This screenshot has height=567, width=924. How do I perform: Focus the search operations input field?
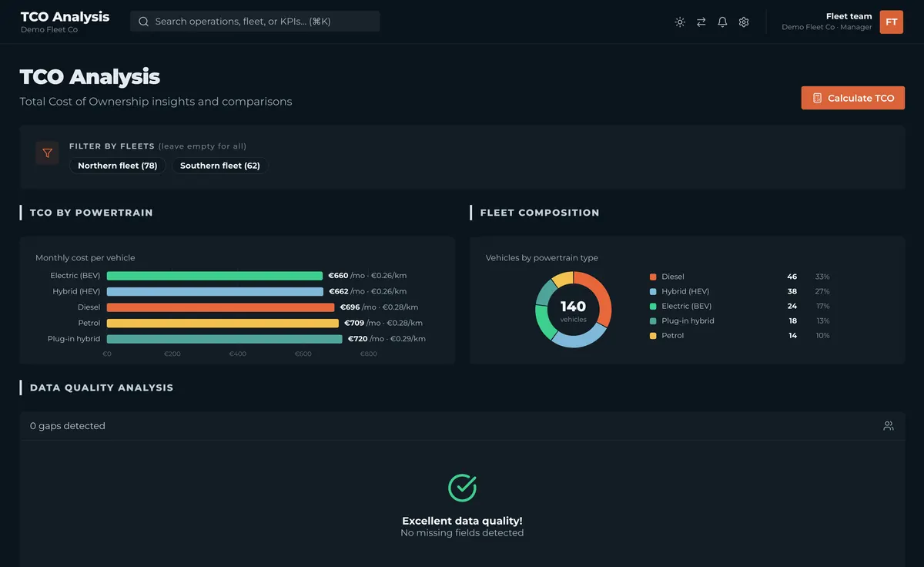[x=255, y=22]
